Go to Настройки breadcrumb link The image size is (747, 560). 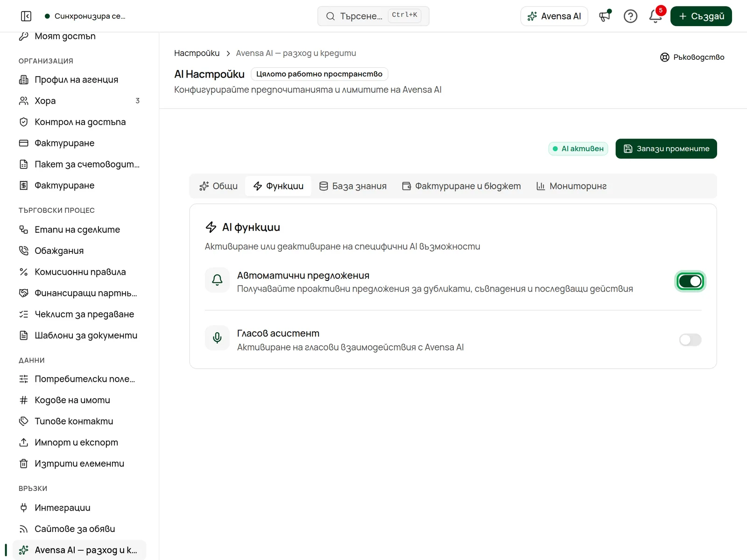(197, 53)
